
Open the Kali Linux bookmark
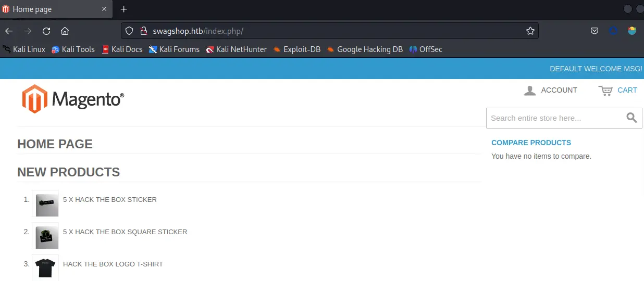(24, 49)
